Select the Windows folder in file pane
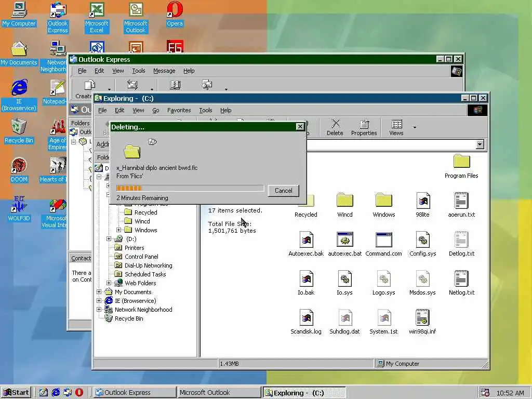This screenshot has width=532, height=399. [384, 205]
